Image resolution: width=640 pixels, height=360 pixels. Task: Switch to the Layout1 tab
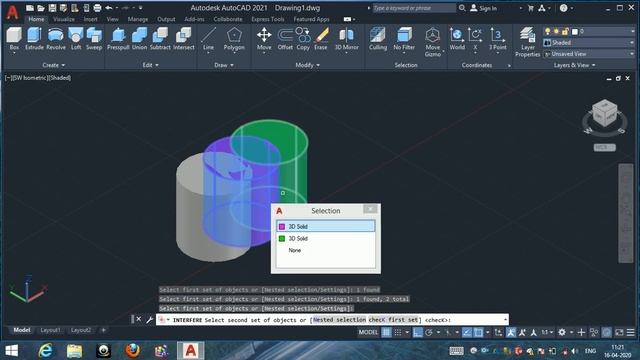[x=50, y=330]
